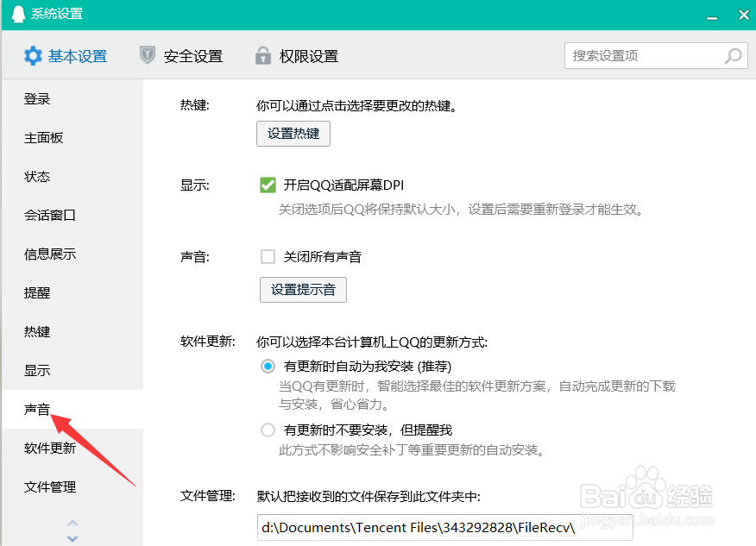Focus the 搜索设置项 search box
Screen dimensions: 756x546
tap(656, 56)
